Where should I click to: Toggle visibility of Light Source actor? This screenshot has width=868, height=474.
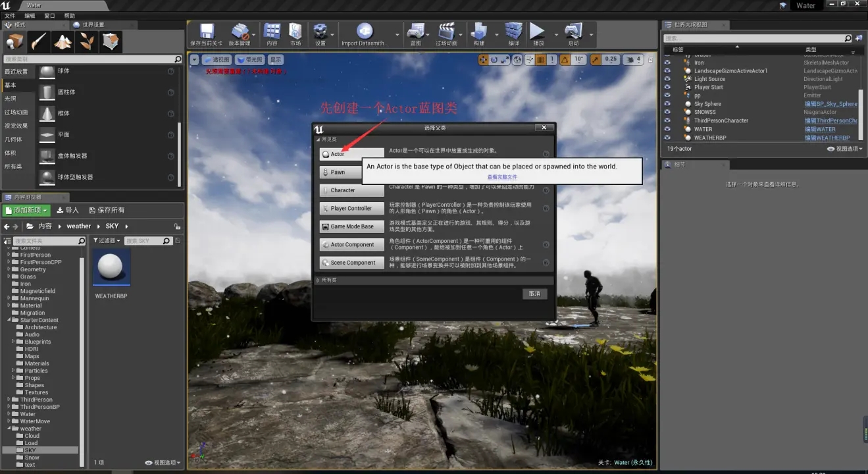click(667, 79)
